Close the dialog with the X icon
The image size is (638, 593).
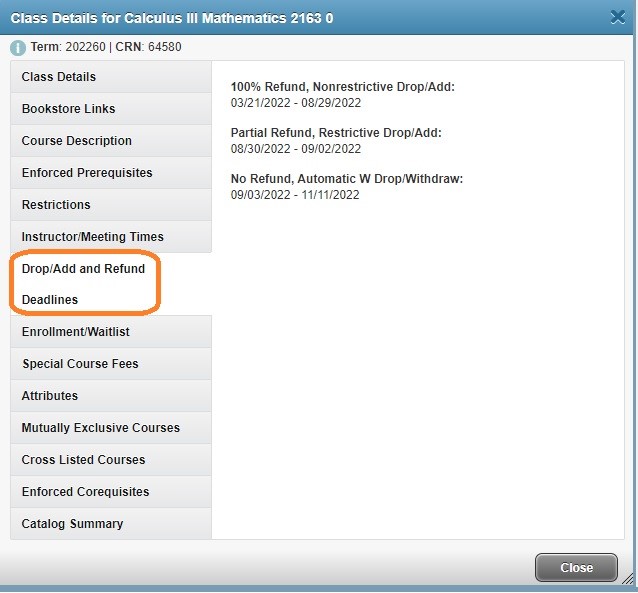pos(618,16)
